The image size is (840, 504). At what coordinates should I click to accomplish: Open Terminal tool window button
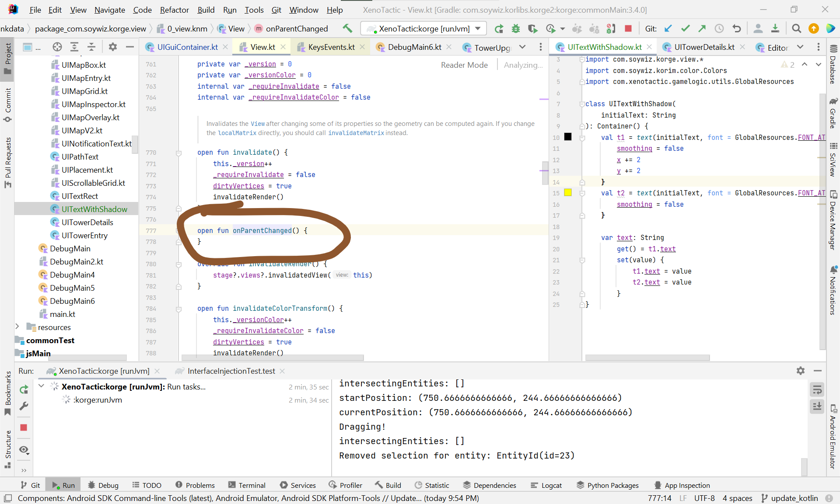(247, 485)
